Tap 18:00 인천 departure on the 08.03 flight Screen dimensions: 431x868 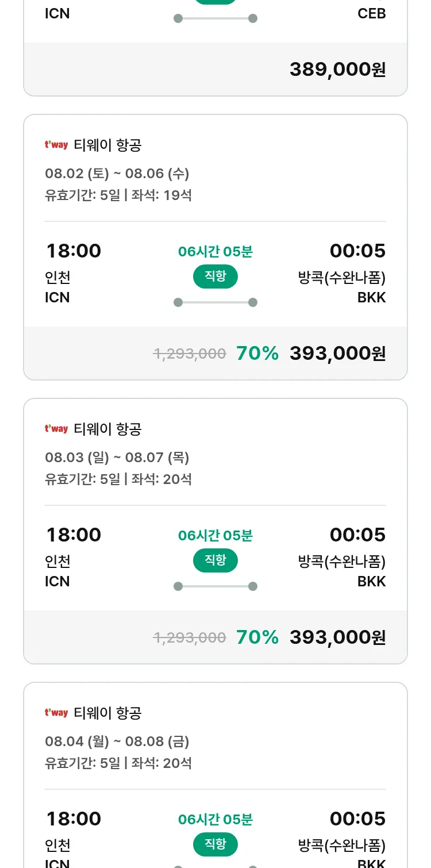click(74, 548)
